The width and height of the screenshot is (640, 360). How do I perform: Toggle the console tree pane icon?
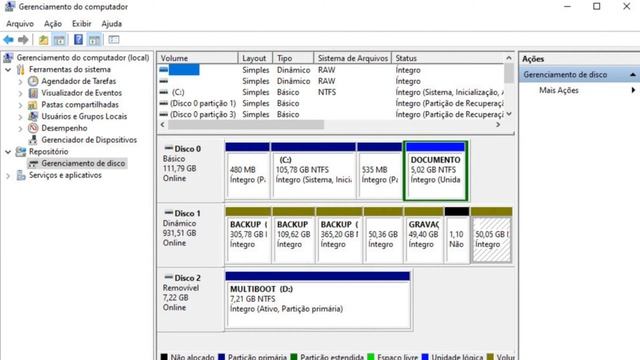tap(59, 40)
